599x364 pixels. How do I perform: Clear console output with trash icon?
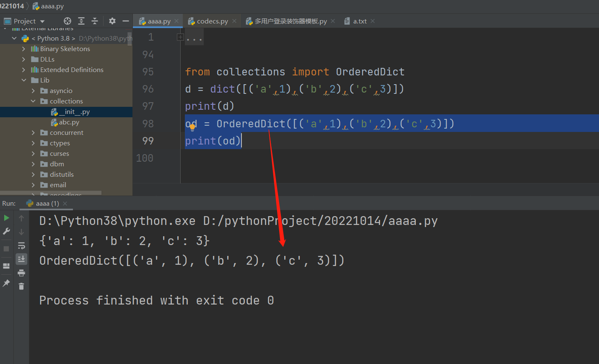point(21,287)
